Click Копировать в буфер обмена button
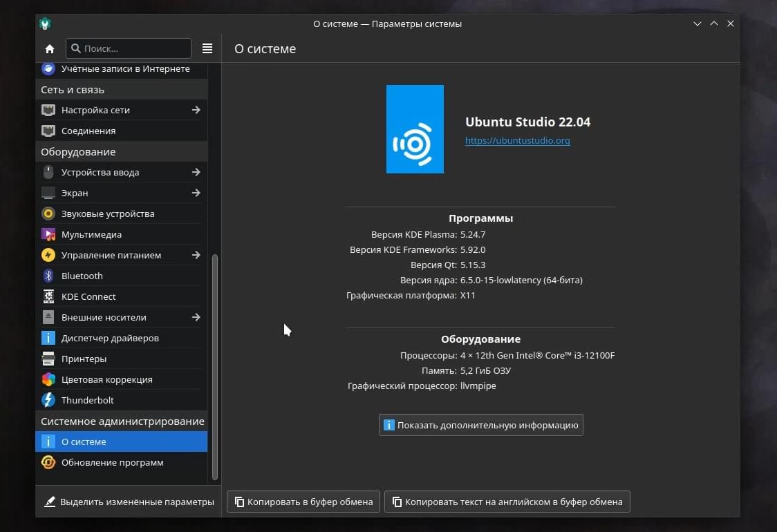 pyautogui.click(x=303, y=502)
